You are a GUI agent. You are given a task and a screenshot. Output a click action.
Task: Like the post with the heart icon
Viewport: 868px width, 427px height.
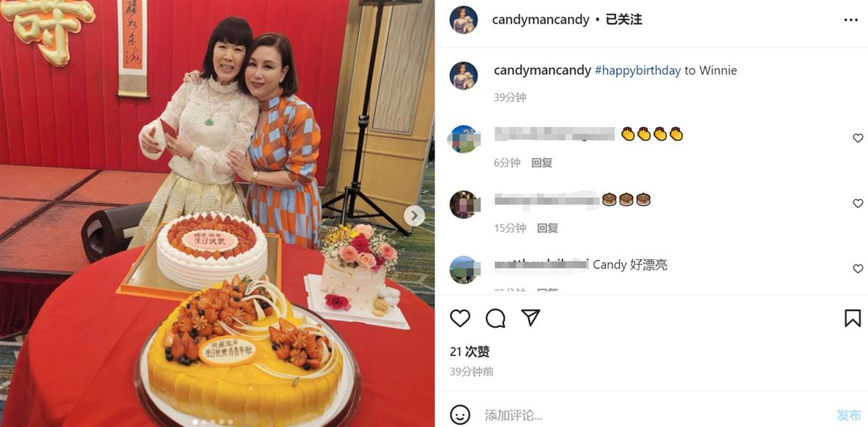tap(460, 318)
